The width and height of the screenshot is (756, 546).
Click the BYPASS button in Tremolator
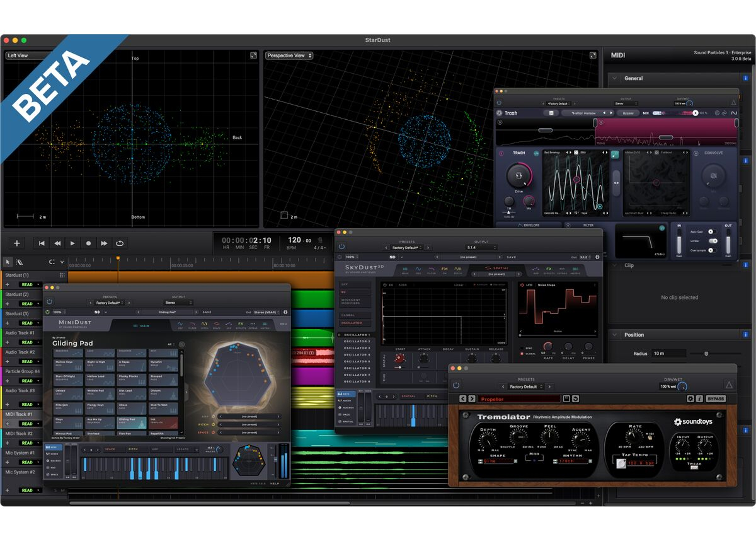tap(716, 399)
